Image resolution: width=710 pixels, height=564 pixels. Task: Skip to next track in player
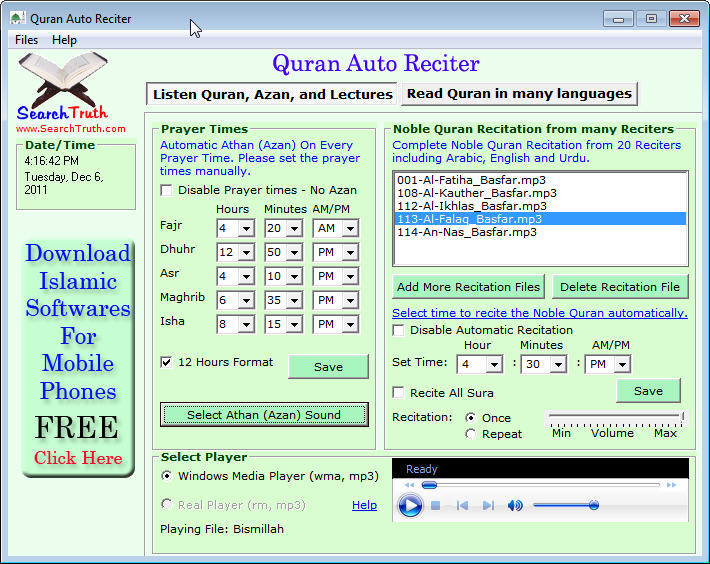click(488, 505)
